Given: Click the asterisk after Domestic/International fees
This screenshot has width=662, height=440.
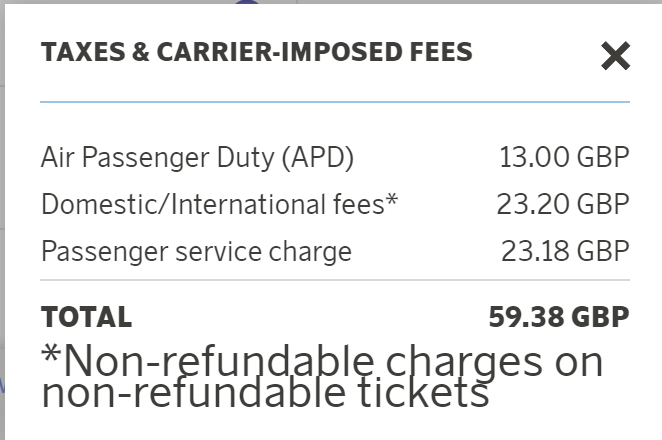Looking at the screenshot, I should [392, 202].
